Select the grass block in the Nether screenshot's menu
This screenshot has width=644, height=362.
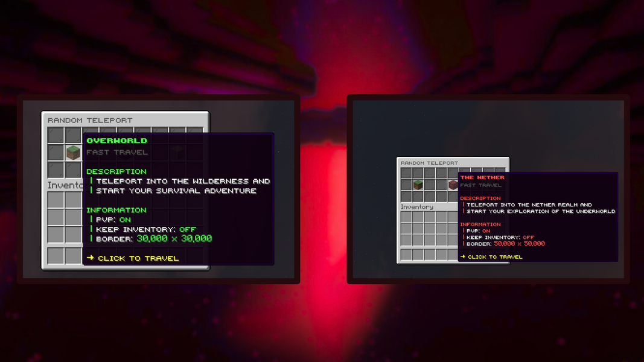pyautogui.click(x=418, y=185)
